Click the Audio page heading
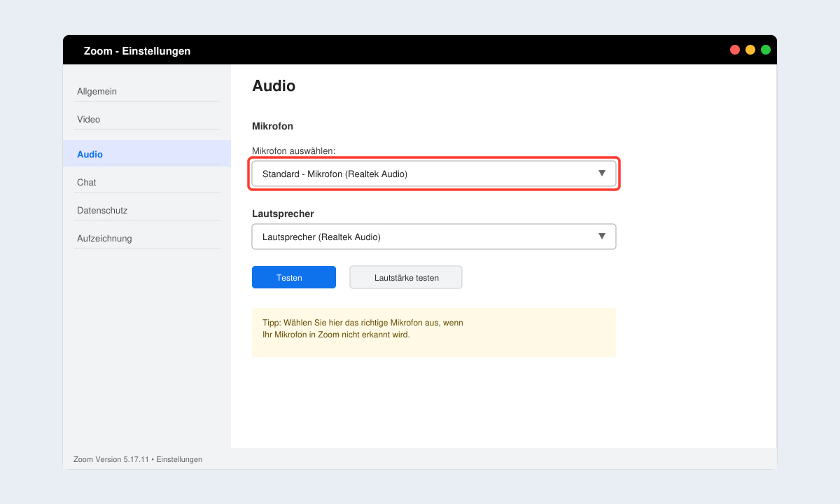 274,86
